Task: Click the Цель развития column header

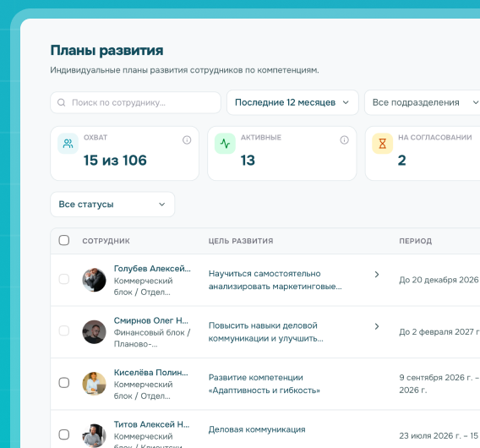Action: click(241, 241)
